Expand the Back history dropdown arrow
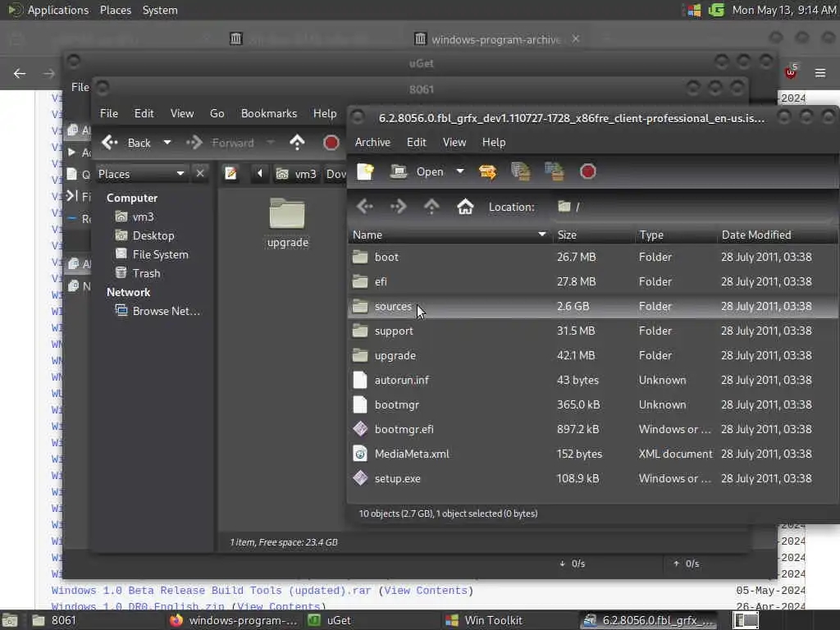The width and height of the screenshot is (840, 630). click(167, 143)
